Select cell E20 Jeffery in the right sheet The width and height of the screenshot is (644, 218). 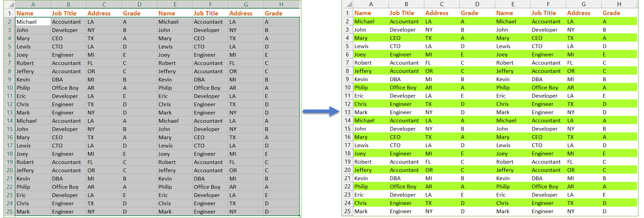[x=513, y=170]
